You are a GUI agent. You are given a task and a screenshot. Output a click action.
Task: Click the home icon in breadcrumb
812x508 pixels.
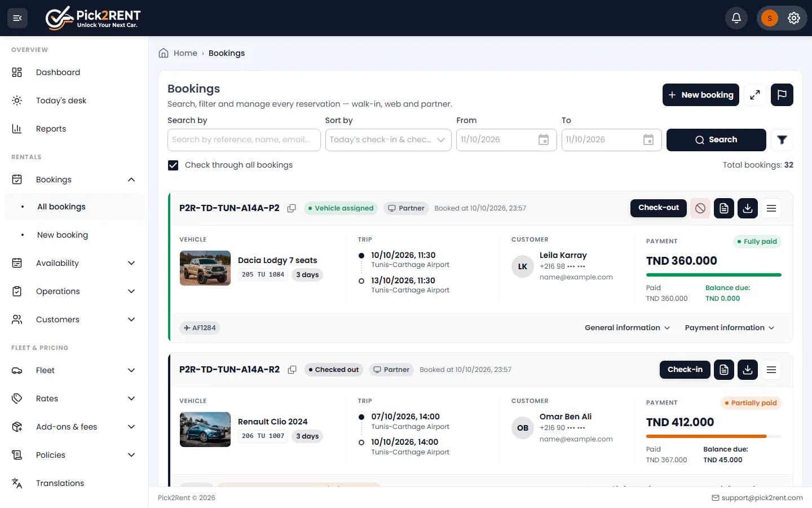tap(164, 53)
